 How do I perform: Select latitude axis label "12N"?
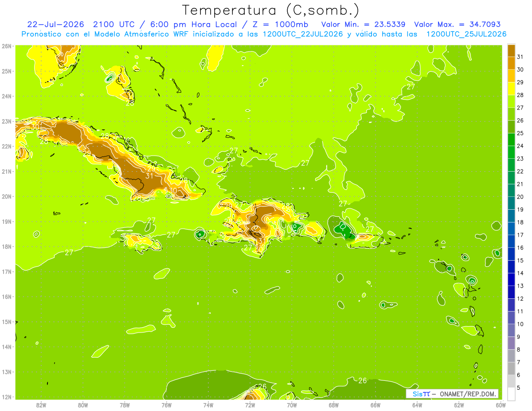coord(6,397)
